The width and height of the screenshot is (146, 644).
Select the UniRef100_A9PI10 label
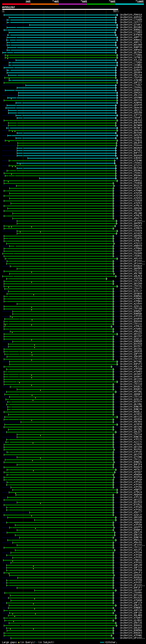(x=131, y=178)
